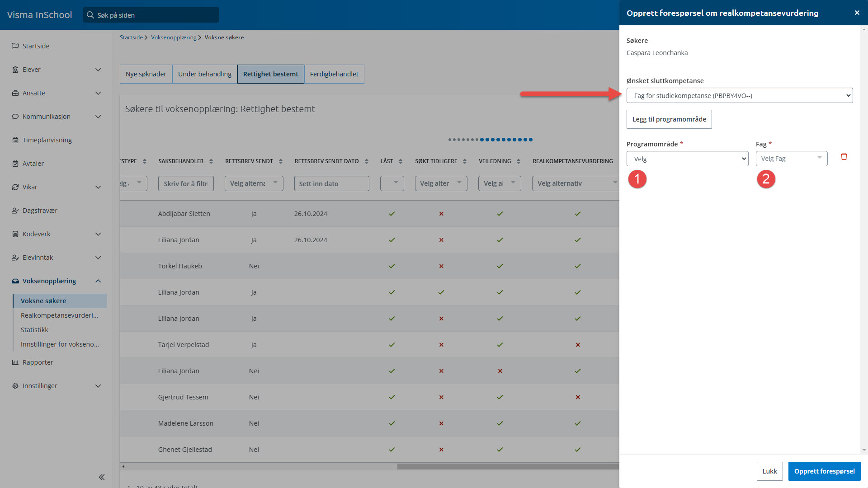868x488 pixels.
Task: Sort by Rettsbrev sendt column arrows
Action: click(x=281, y=161)
